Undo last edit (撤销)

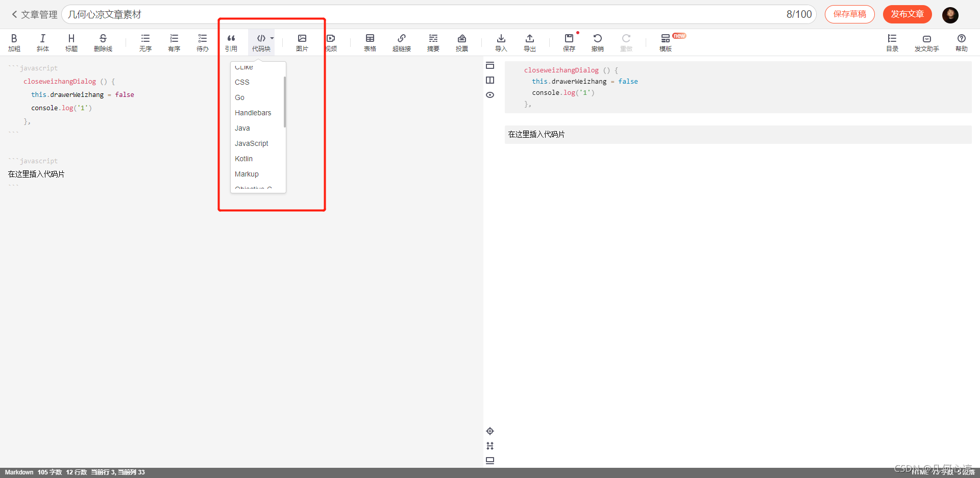click(x=598, y=43)
